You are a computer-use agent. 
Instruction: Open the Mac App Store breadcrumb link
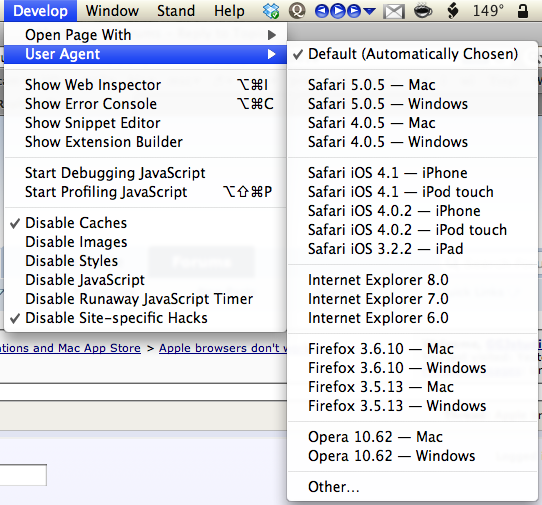click(x=70, y=348)
